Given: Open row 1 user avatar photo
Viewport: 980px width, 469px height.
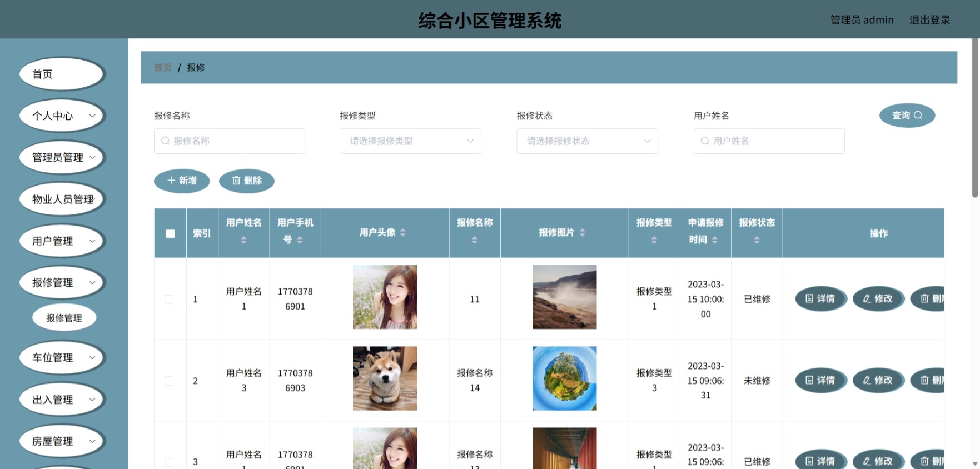Looking at the screenshot, I should [x=385, y=297].
